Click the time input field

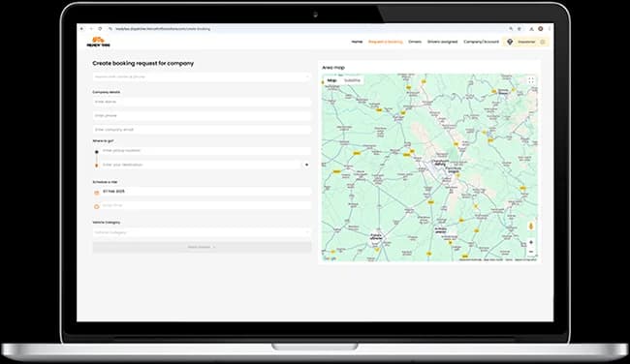click(205, 205)
